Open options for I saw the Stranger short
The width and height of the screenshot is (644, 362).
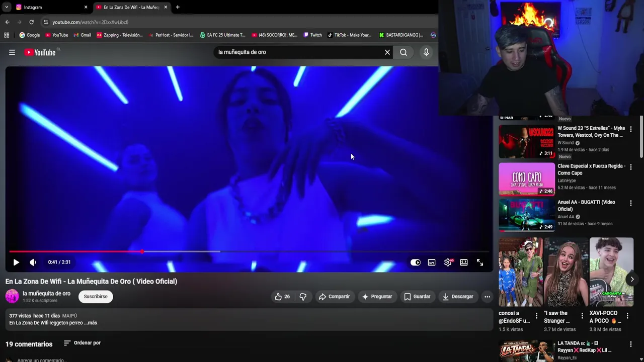click(x=582, y=316)
